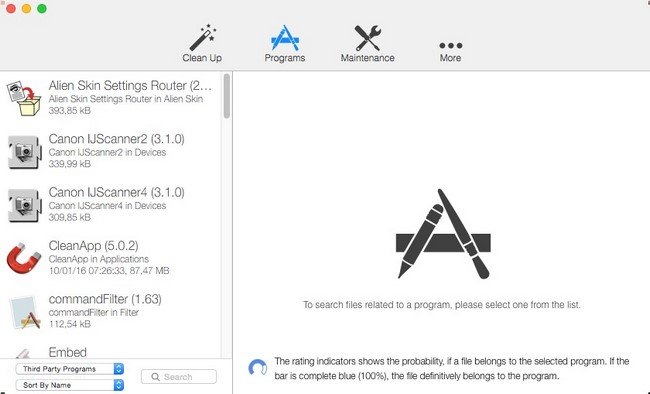
Task: Click the 339,99 kB size text
Action: (69, 164)
